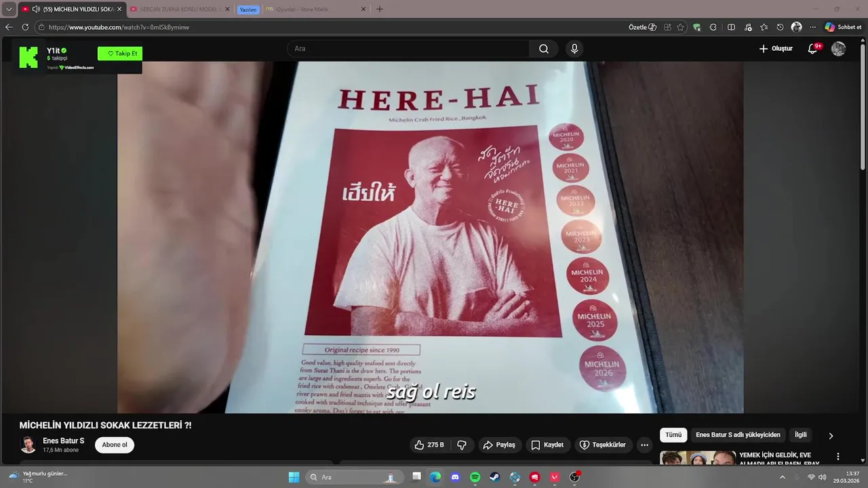
Task: Go back to the previous page
Action: pyautogui.click(x=9, y=27)
